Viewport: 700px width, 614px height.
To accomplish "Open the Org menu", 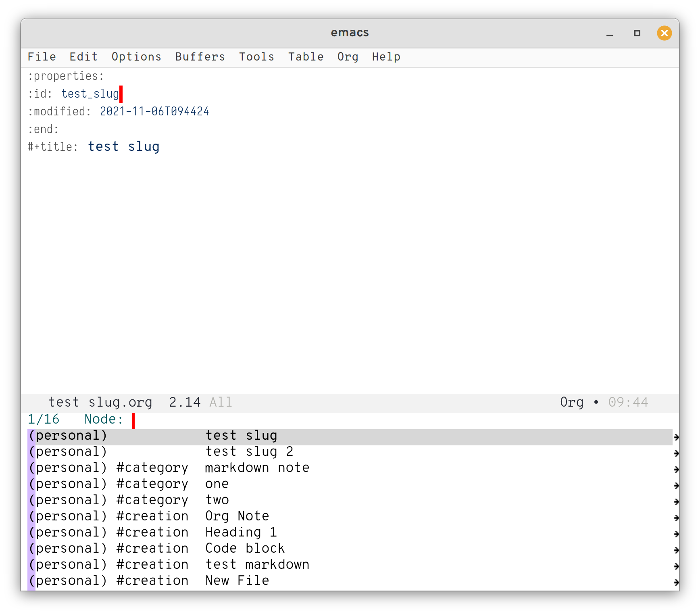I will 348,56.
